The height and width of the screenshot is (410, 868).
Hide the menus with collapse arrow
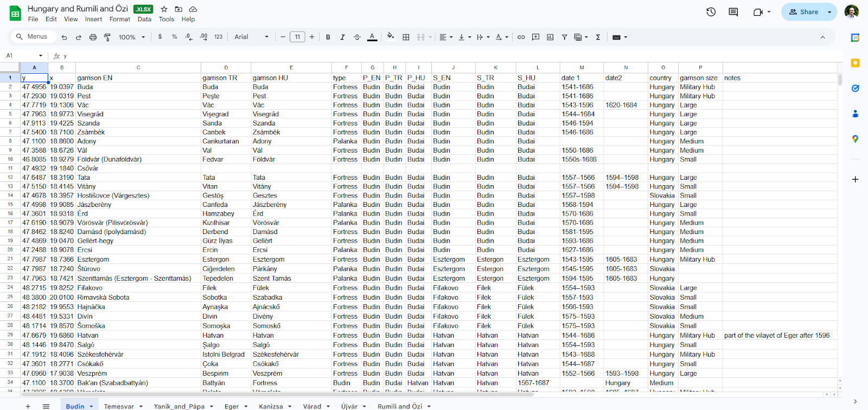click(822, 37)
